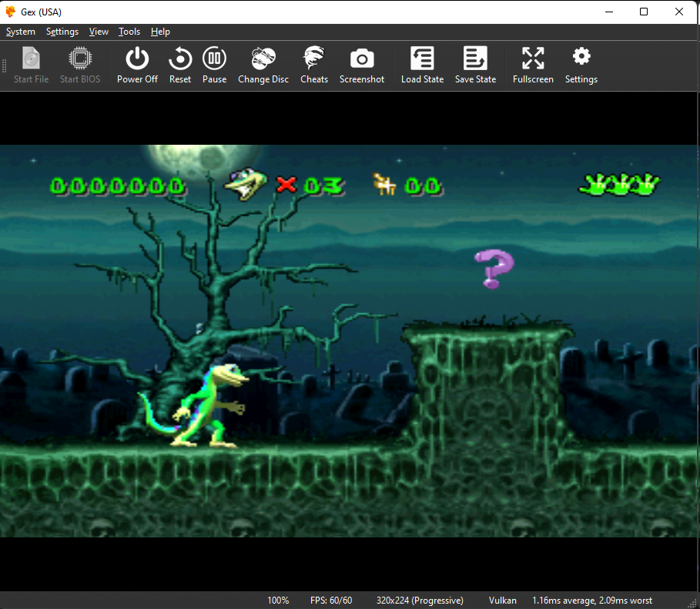Click the Gex (USA) title bar app icon
This screenshot has height=609, width=700.
(x=10, y=12)
